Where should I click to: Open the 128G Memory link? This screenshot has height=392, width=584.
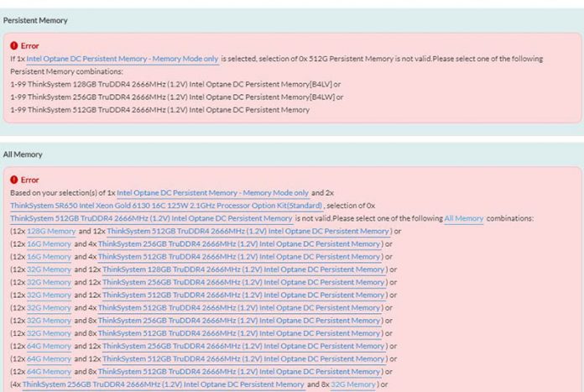coord(51,231)
